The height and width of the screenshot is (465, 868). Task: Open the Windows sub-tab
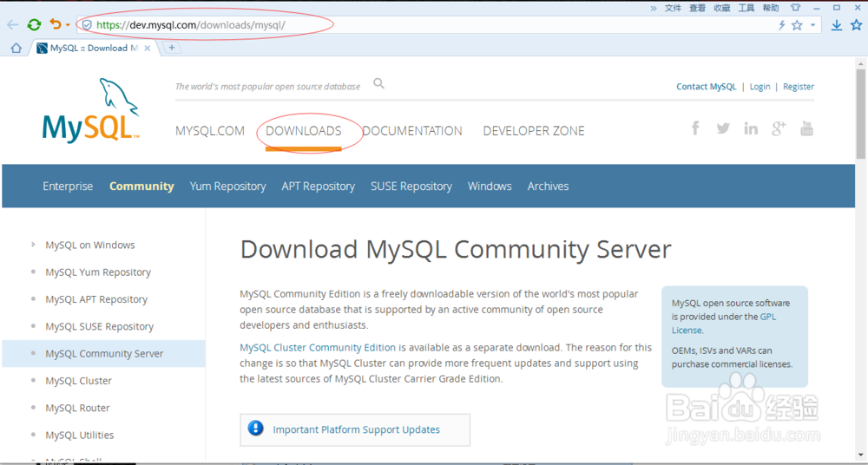pyautogui.click(x=490, y=186)
